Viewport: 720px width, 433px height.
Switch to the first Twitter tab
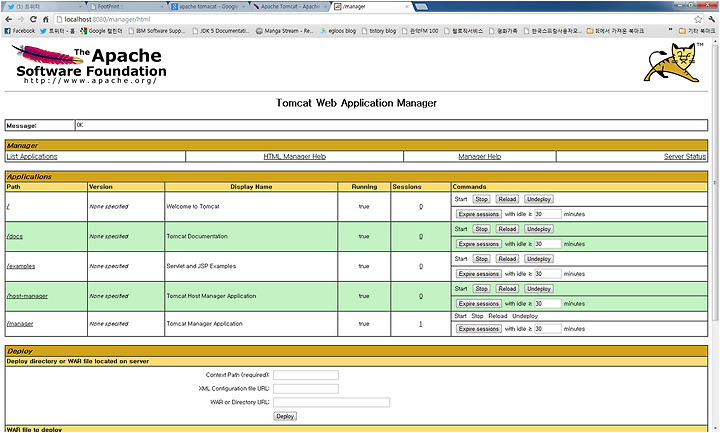(45, 6)
